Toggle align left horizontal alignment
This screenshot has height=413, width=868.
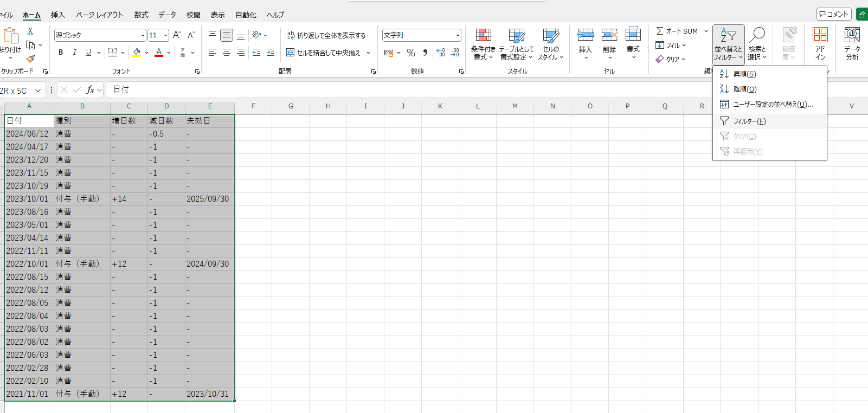coord(213,53)
